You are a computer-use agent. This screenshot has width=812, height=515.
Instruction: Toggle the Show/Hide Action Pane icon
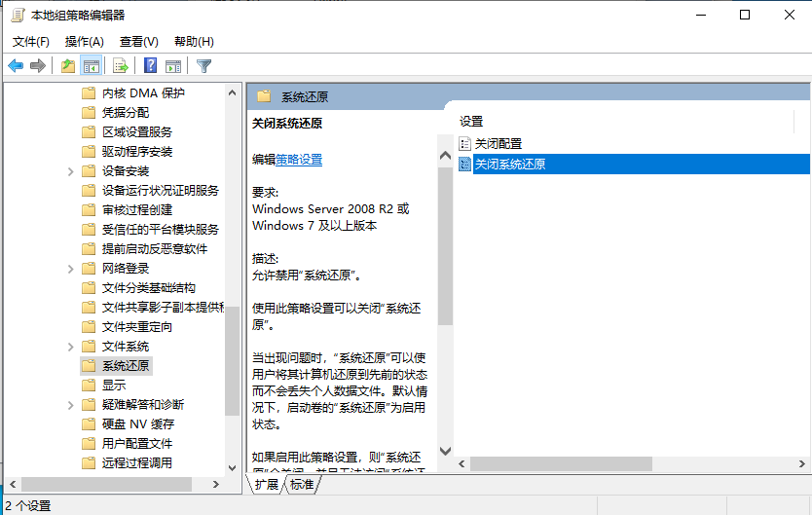[173, 66]
